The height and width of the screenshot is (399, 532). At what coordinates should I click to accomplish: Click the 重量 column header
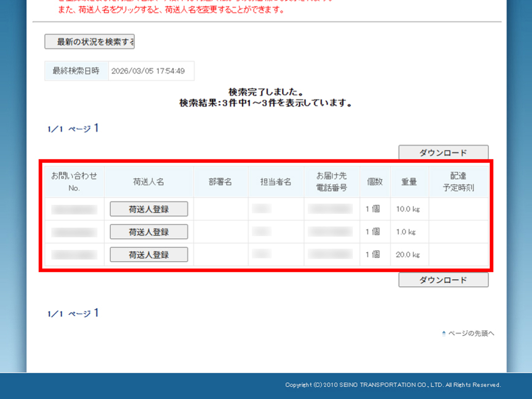pos(409,182)
